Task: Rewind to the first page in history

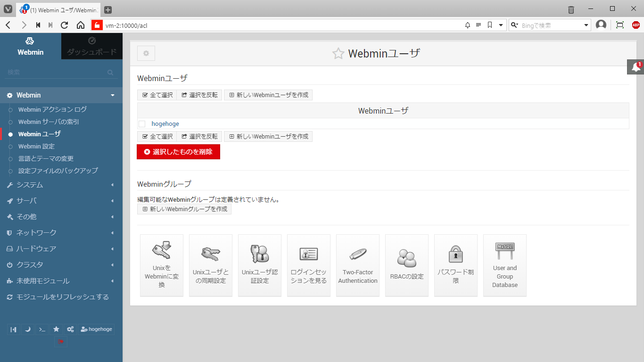Action: tap(38, 25)
